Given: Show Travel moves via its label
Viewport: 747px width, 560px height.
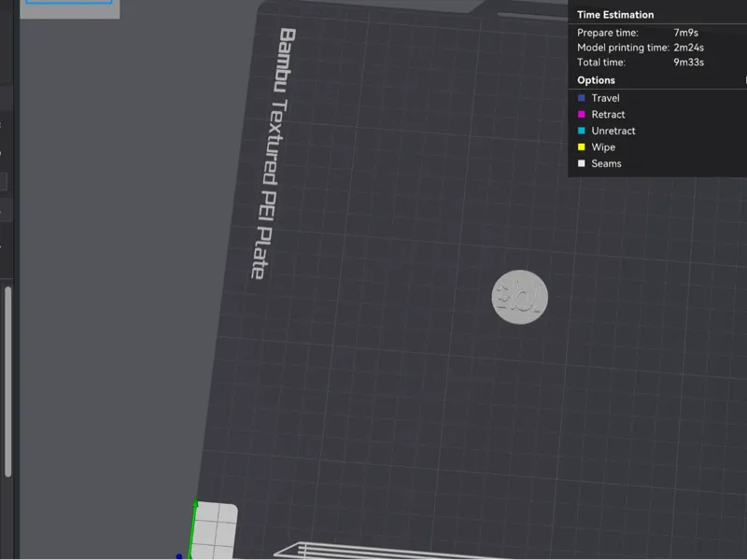Looking at the screenshot, I should click(605, 98).
